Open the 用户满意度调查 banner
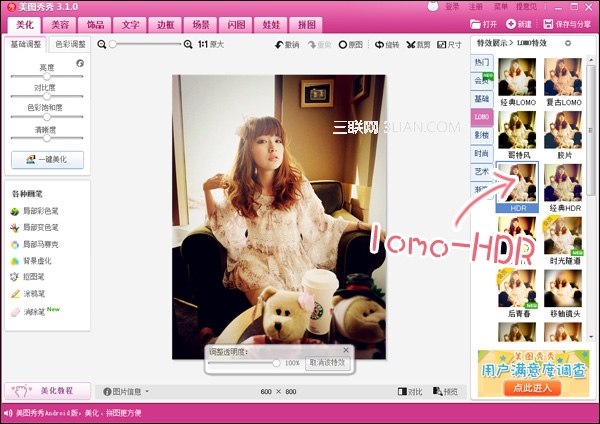600x424 pixels. (x=533, y=373)
